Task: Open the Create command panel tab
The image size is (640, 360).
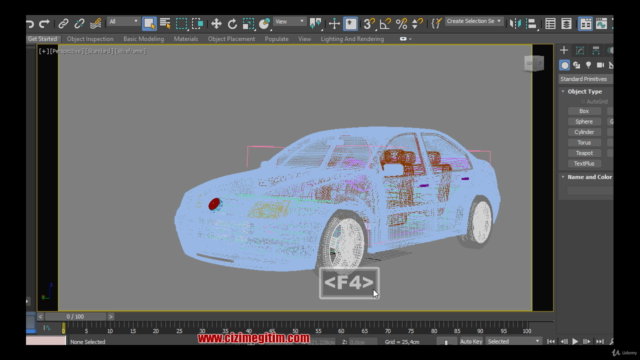Action: [x=564, y=50]
